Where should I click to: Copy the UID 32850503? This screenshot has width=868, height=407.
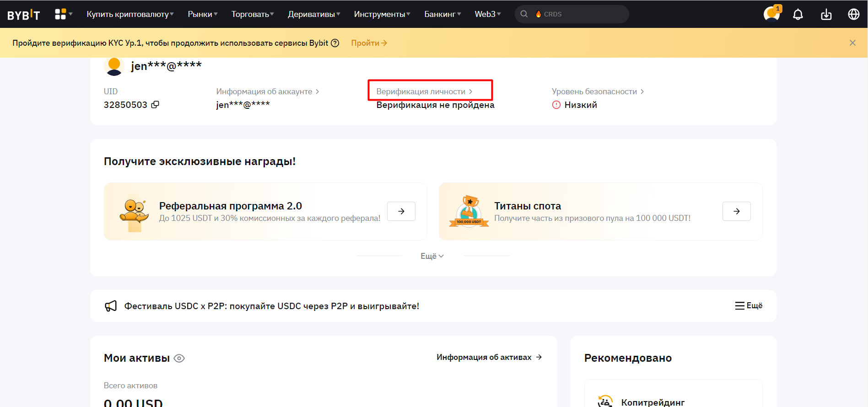coord(155,105)
